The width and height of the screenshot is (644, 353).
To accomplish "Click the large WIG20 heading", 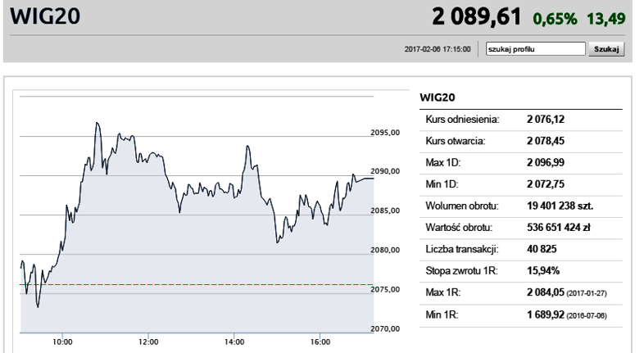I will click(45, 16).
